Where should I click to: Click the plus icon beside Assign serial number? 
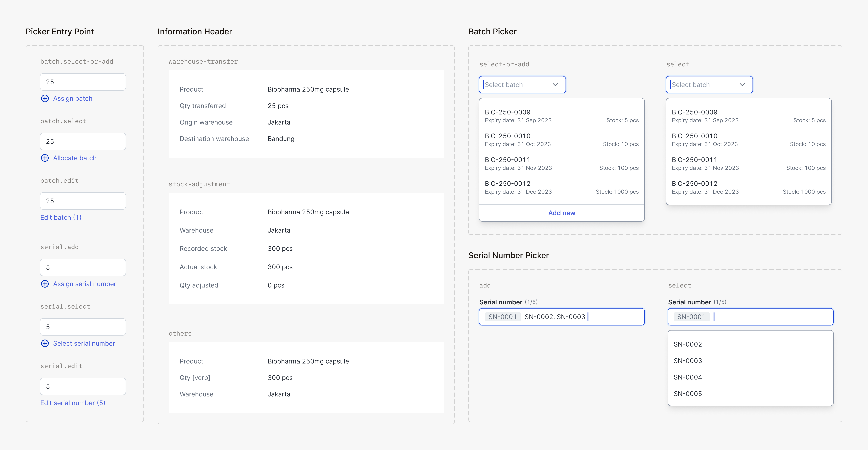click(45, 284)
